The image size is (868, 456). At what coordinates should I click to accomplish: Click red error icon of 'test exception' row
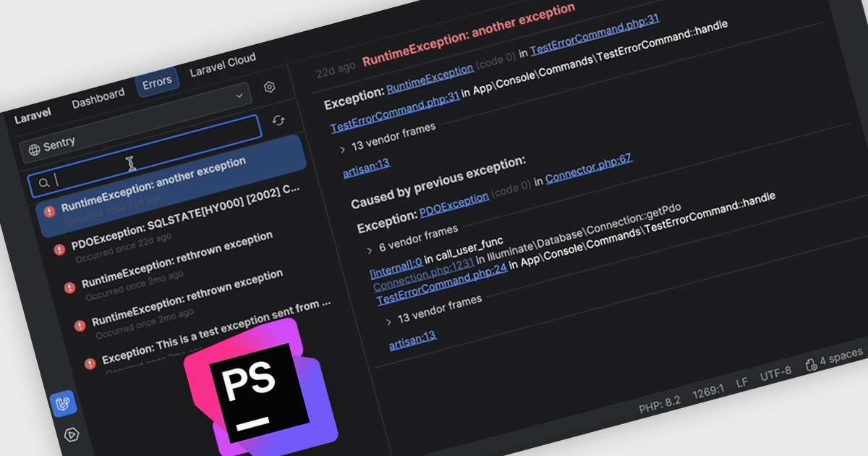coord(90,363)
